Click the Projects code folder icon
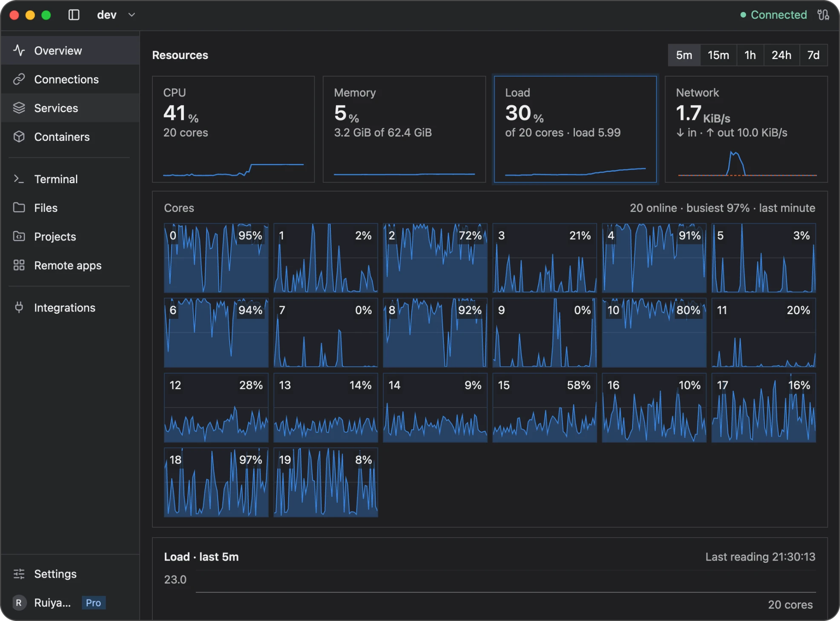Screen dimensions: 840x621 19,236
